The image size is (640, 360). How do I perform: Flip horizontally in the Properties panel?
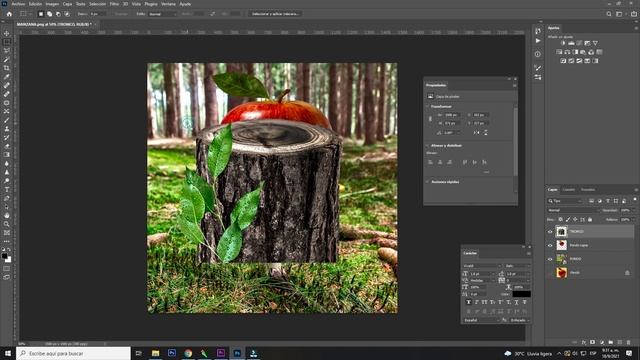(476, 133)
